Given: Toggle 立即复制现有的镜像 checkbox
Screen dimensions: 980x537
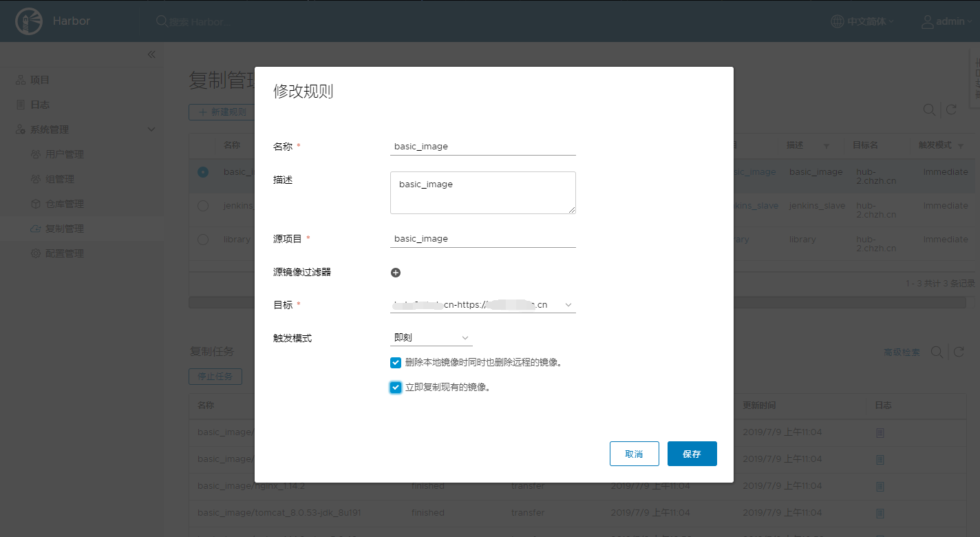Looking at the screenshot, I should pos(396,388).
